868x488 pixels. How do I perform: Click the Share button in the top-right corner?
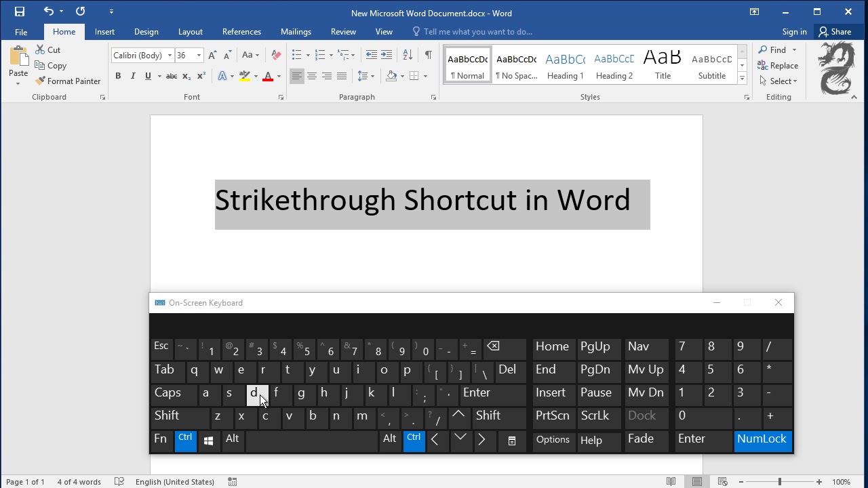(835, 32)
